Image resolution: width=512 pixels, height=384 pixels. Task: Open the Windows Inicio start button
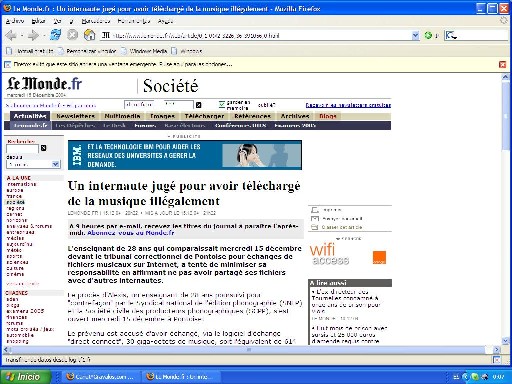(26, 377)
